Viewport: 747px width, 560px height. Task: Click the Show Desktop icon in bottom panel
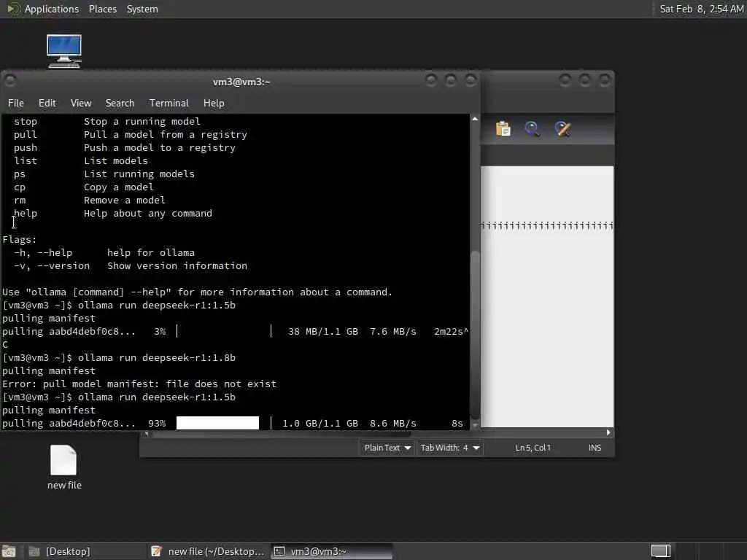coord(9,551)
